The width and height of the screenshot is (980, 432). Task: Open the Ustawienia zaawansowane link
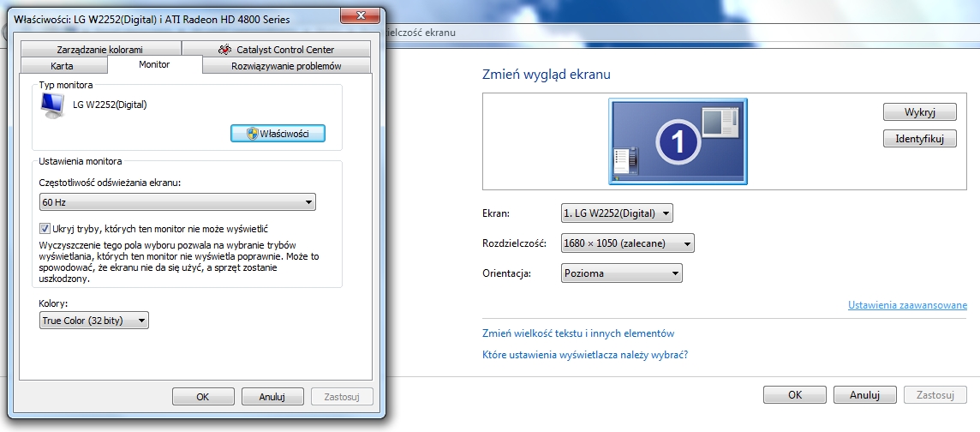point(907,306)
